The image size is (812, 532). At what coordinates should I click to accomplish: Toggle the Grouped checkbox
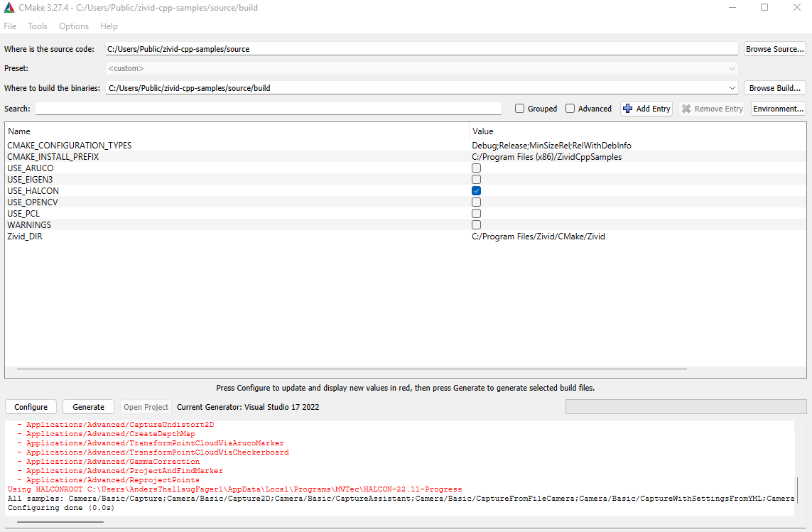520,109
